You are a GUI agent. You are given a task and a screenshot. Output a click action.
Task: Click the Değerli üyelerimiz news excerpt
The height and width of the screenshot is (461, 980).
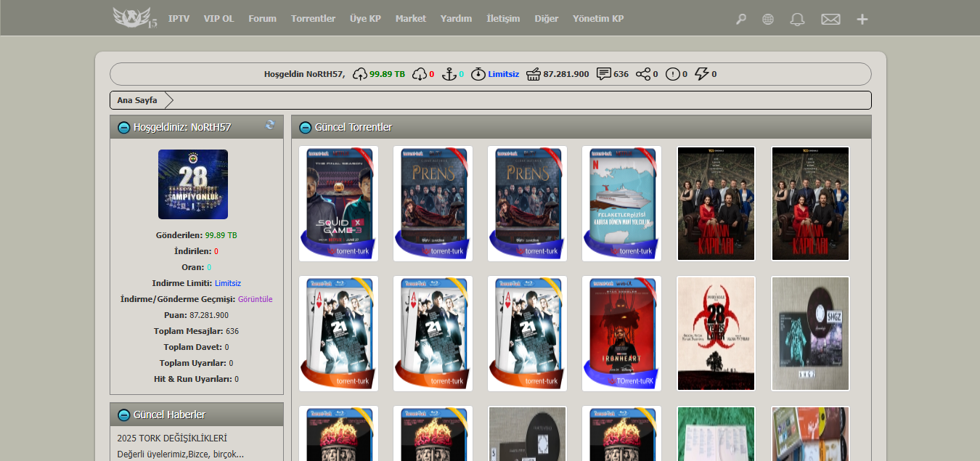pos(181,454)
